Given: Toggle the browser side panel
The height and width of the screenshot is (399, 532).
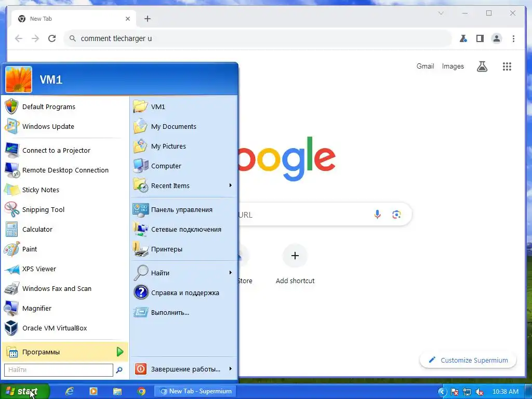Looking at the screenshot, I should pyautogui.click(x=480, y=38).
